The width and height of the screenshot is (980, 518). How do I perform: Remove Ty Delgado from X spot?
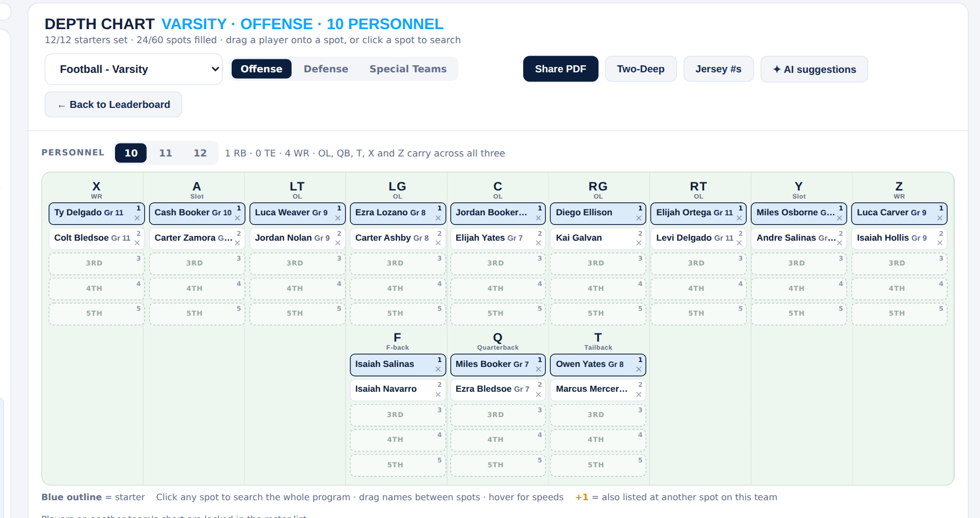coord(137,219)
